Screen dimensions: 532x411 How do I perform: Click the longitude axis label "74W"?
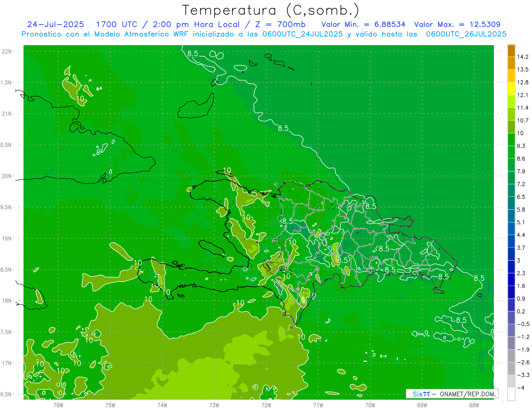[162, 405]
